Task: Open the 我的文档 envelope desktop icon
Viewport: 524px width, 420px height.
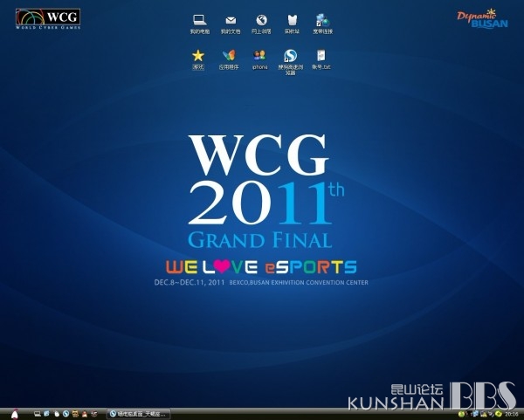Action: pos(231,24)
